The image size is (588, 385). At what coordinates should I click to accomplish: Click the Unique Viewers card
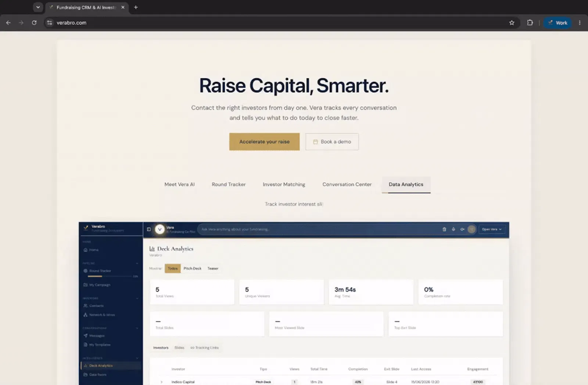point(282,292)
